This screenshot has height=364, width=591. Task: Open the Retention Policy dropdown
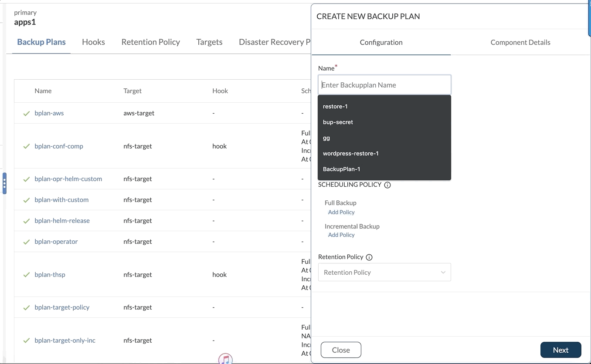pyautogui.click(x=384, y=272)
